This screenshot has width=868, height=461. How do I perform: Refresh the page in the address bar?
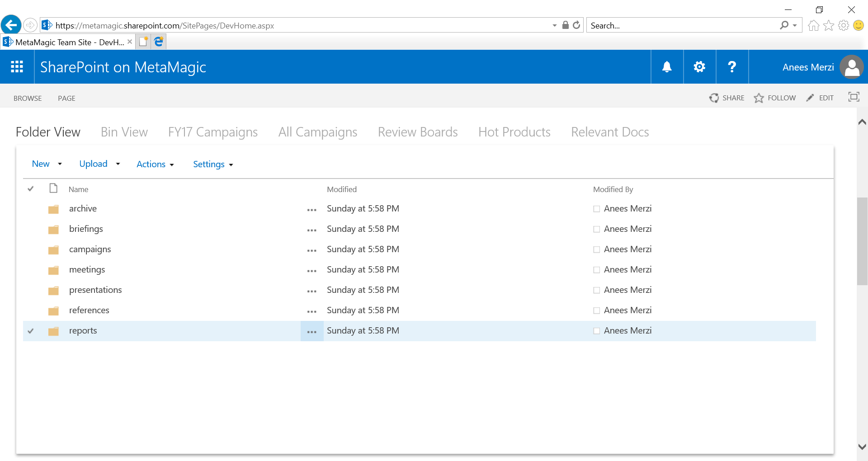pyautogui.click(x=576, y=25)
